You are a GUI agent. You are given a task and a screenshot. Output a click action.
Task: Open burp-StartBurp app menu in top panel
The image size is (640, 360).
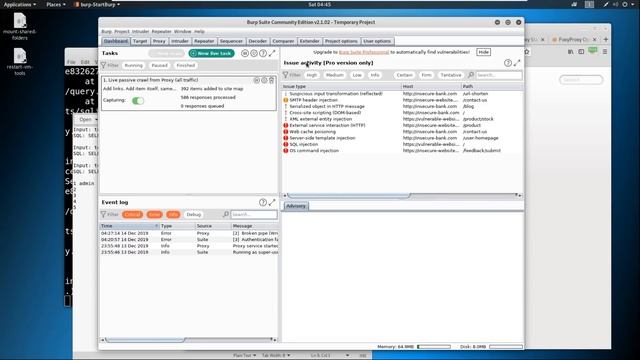coord(98,4)
